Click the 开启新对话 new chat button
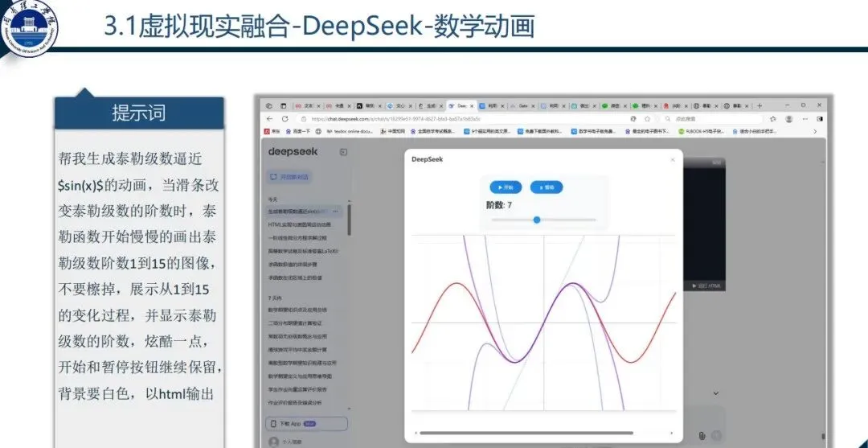This screenshot has height=448, width=868. (289, 177)
